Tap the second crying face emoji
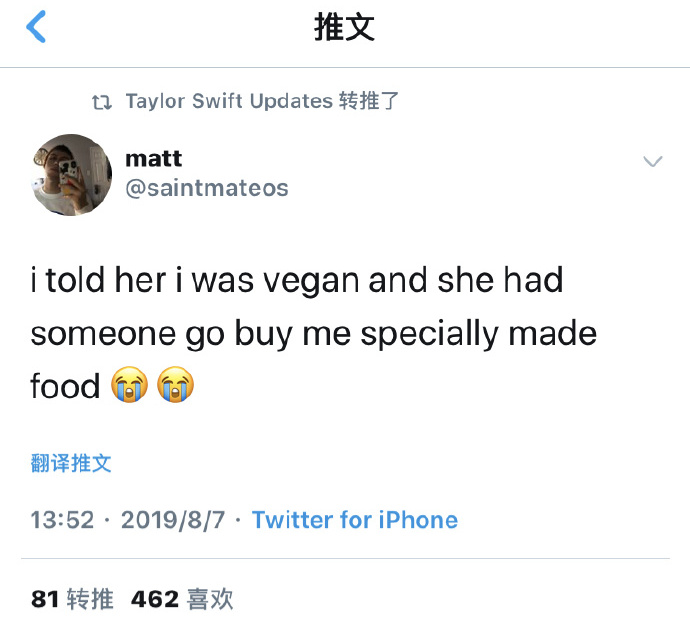 tap(176, 384)
